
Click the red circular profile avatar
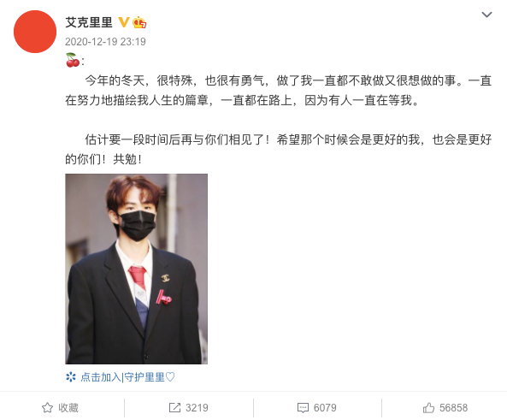click(35, 32)
